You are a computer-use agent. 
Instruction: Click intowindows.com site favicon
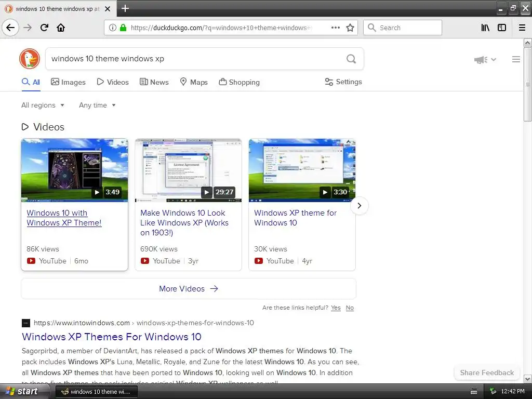[x=26, y=323]
